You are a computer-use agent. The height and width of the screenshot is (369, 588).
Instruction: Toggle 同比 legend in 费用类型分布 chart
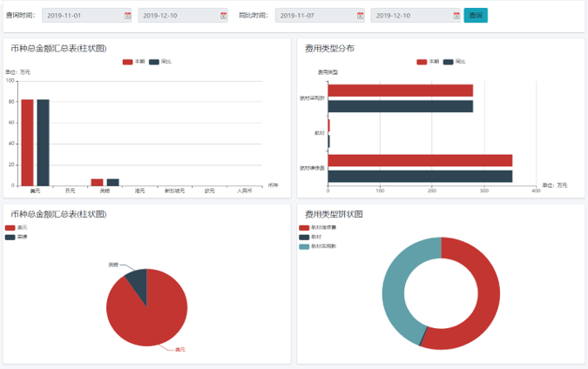pos(454,62)
